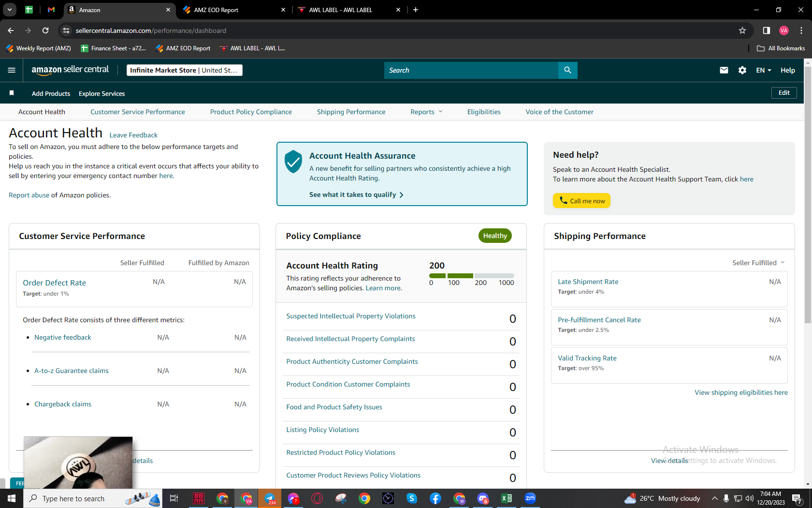Open Zoom from the taskbar

[530, 498]
